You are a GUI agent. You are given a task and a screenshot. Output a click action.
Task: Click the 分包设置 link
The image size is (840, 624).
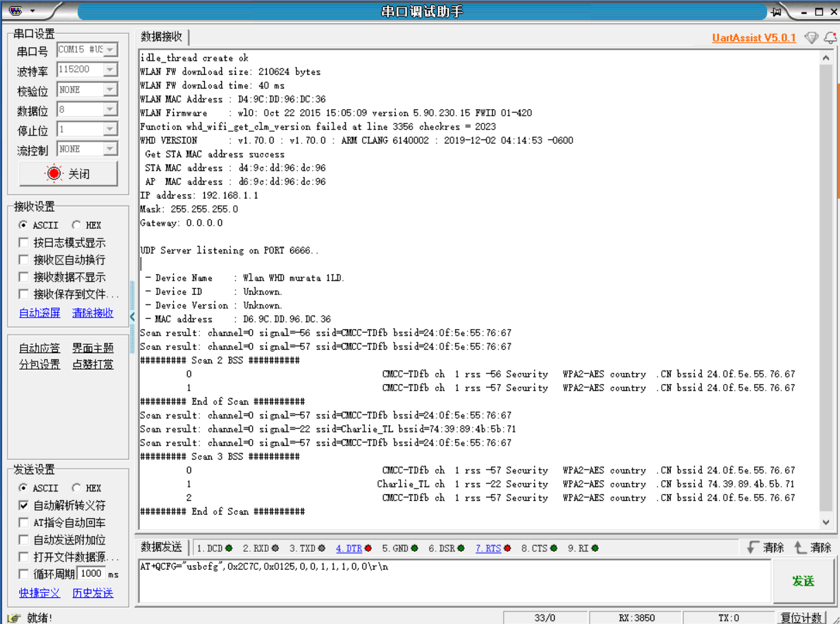tap(40, 364)
